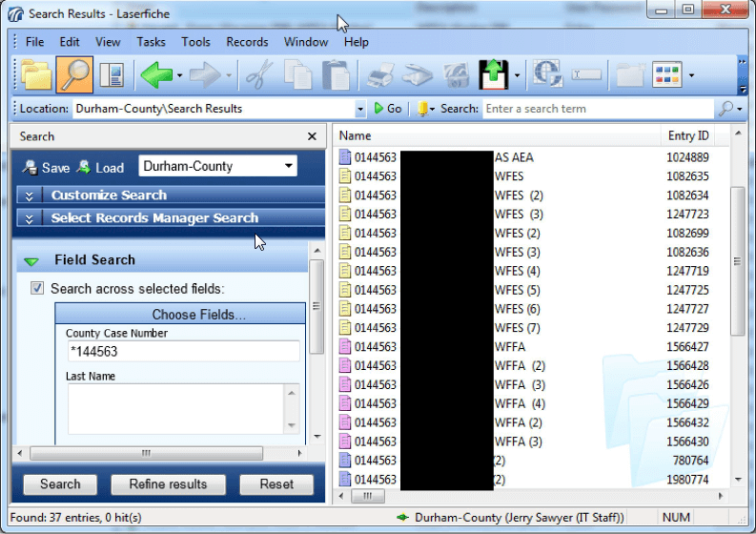Viewport: 756px width, 534px height.
Task: Click the Paste clipboard icon
Action: coord(336,74)
